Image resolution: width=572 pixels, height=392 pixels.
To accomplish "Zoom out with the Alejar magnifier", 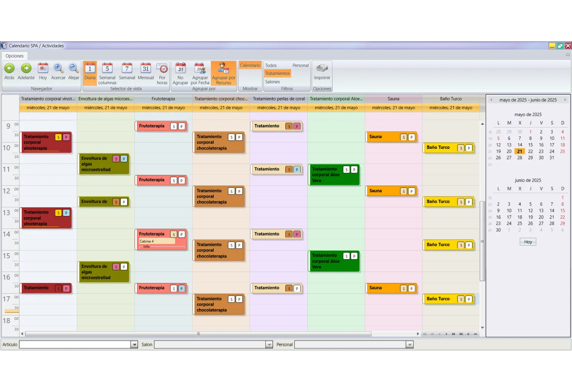I will pyautogui.click(x=74, y=69).
